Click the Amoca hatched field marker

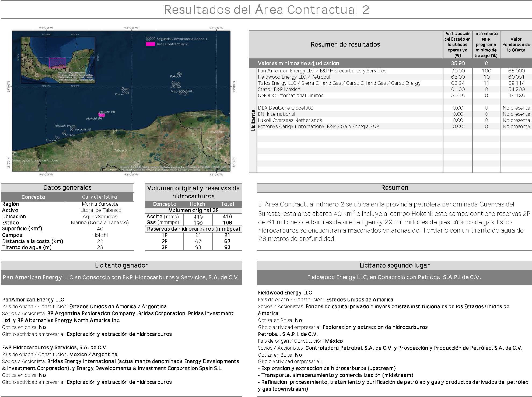57,138
